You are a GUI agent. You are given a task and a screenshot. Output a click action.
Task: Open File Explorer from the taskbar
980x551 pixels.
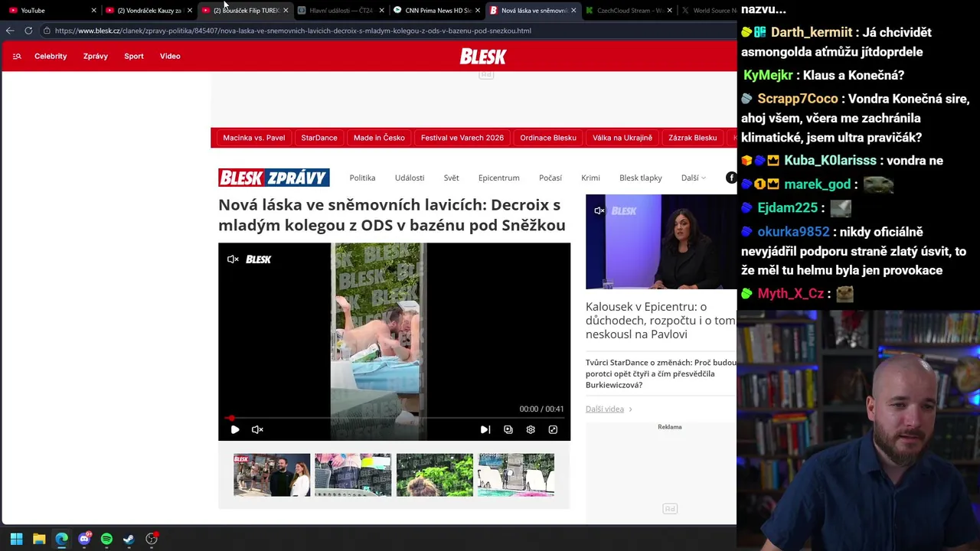pyautogui.click(x=39, y=539)
